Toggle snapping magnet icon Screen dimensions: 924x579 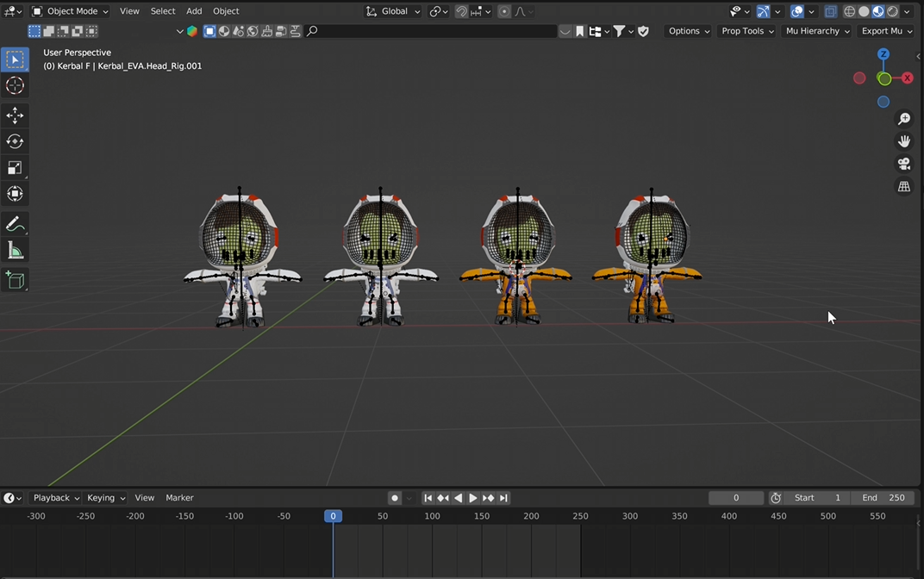pos(462,11)
